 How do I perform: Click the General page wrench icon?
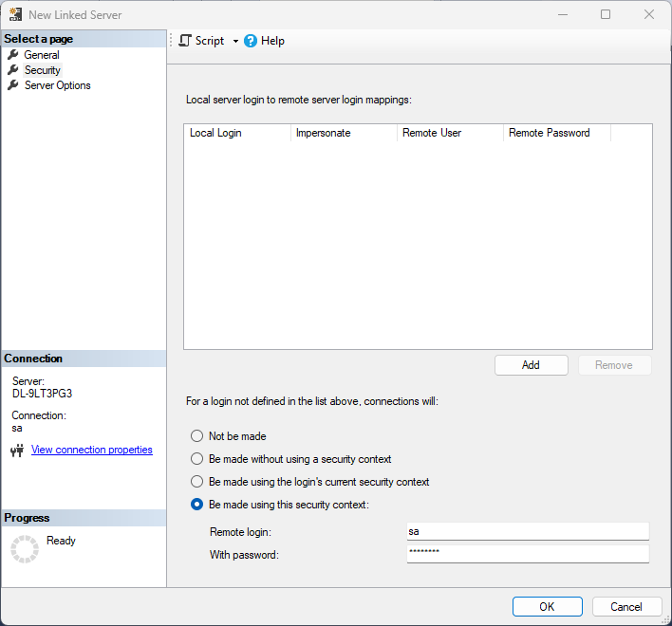[13, 55]
